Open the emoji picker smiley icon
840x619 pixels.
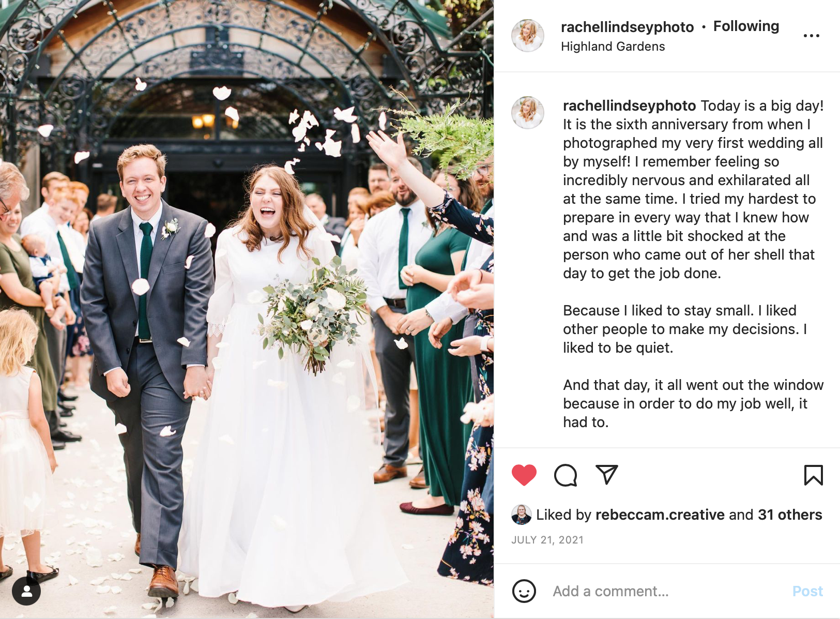(524, 591)
